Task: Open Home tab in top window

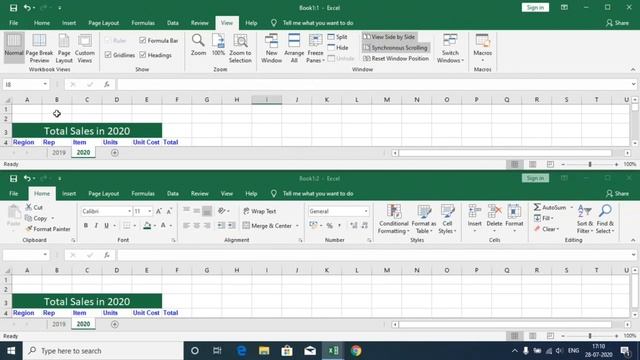Action: coord(42,23)
